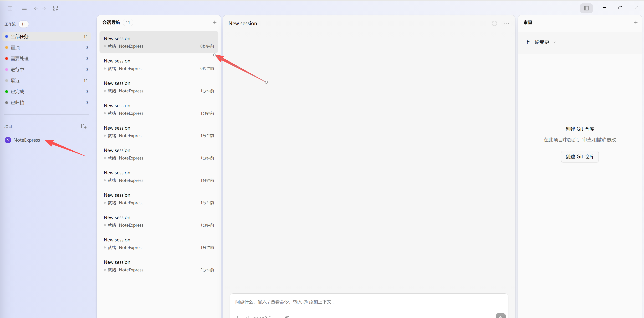644x318 pixels.
Task: Click the New session title in chat header
Action: pos(243,23)
